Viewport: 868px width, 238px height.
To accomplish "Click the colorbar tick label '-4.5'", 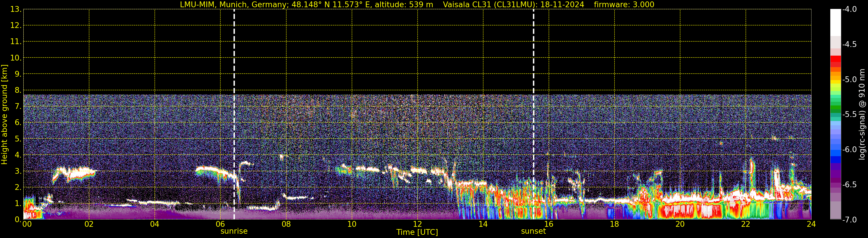I will click(849, 44).
